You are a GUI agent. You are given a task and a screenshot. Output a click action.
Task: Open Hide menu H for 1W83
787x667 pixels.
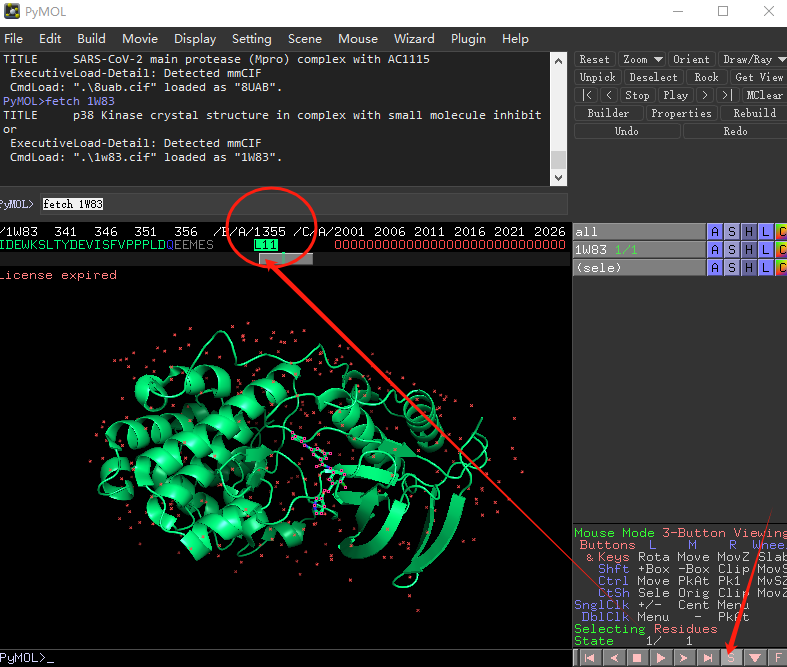(x=748, y=250)
